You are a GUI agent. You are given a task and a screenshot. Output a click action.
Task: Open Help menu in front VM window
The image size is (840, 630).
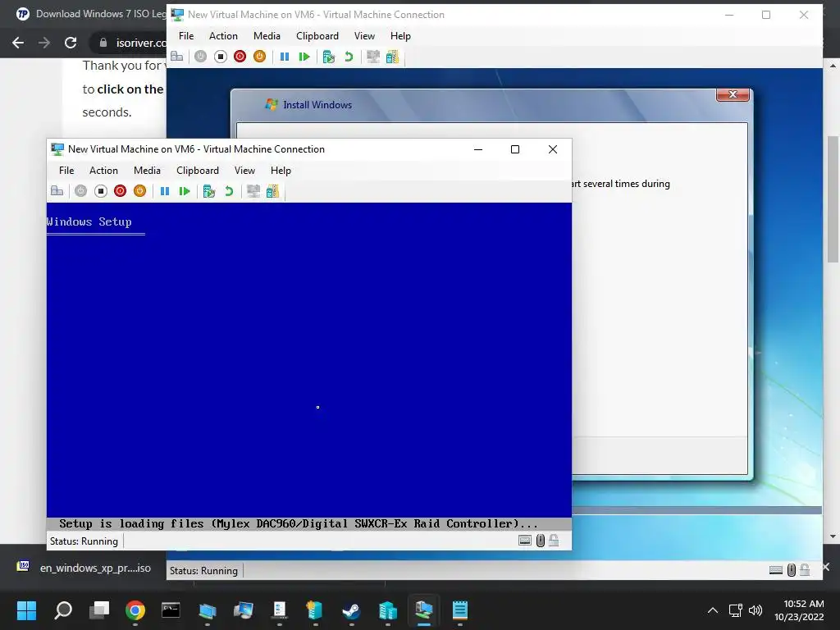(x=281, y=171)
